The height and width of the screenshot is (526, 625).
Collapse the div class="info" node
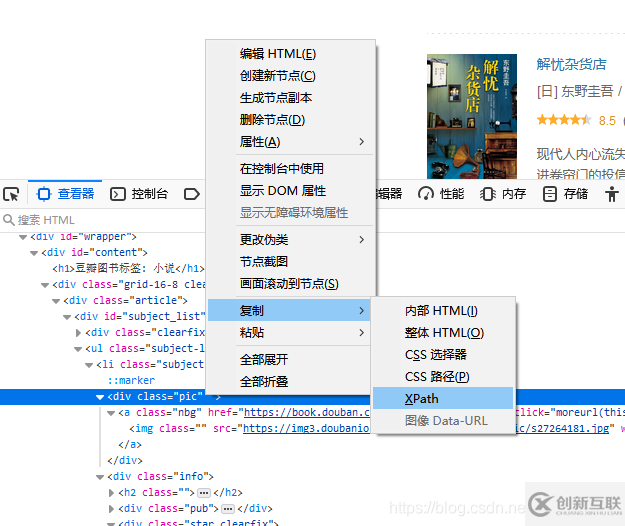pyautogui.click(x=100, y=477)
